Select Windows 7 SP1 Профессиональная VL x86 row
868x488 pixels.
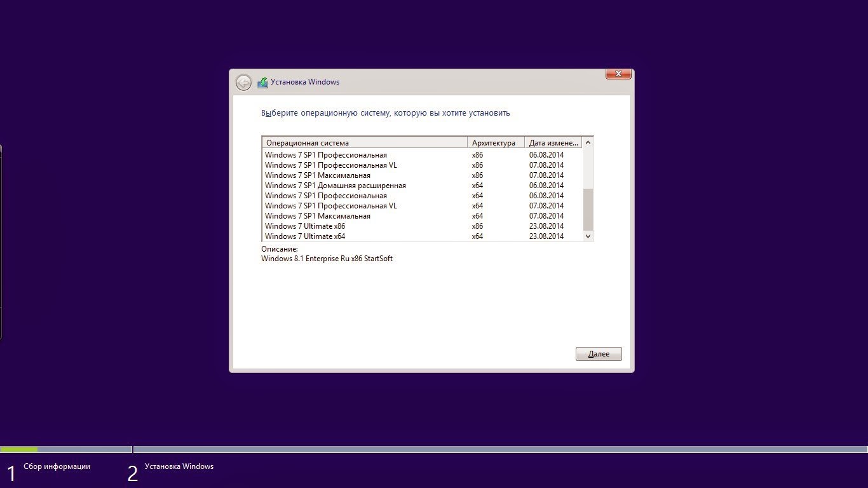click(422, 165)
